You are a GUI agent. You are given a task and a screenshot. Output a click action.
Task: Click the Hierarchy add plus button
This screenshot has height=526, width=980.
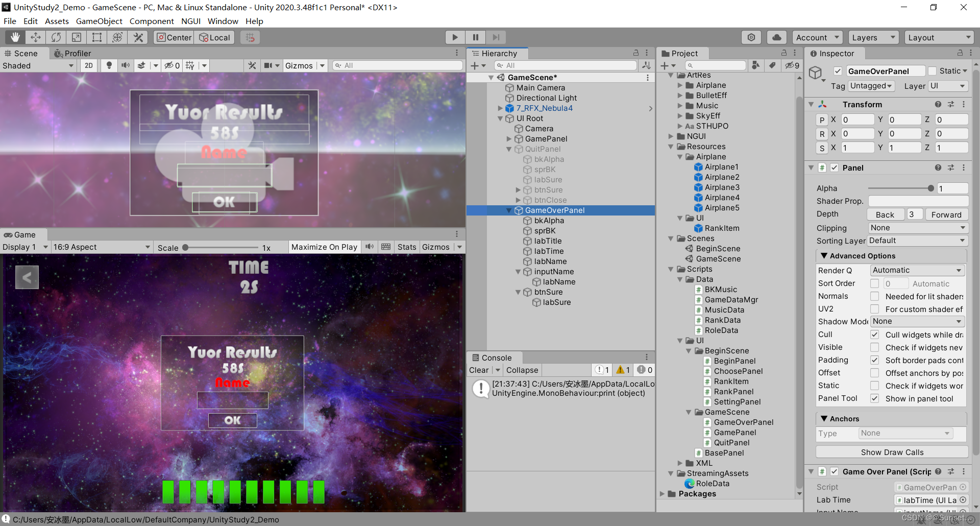pyautogui.click(x=475, y=65)
